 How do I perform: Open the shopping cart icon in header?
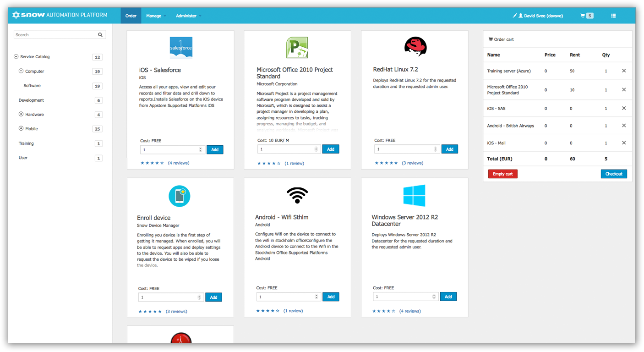tap(583, 16)
